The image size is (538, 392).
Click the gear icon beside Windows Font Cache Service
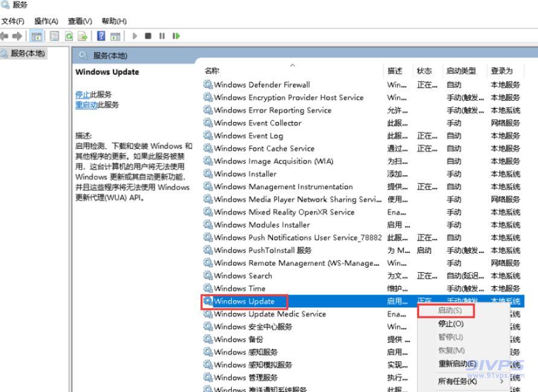click(x=208, y=148)
